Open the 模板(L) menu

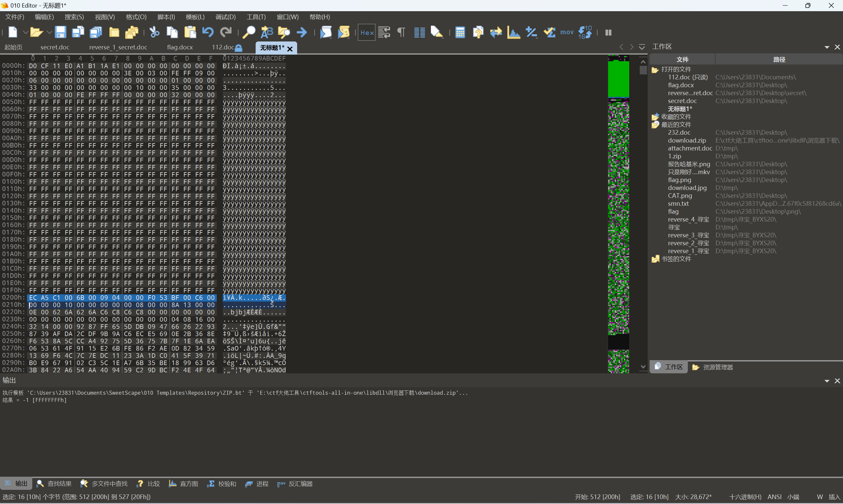(195, 17)
